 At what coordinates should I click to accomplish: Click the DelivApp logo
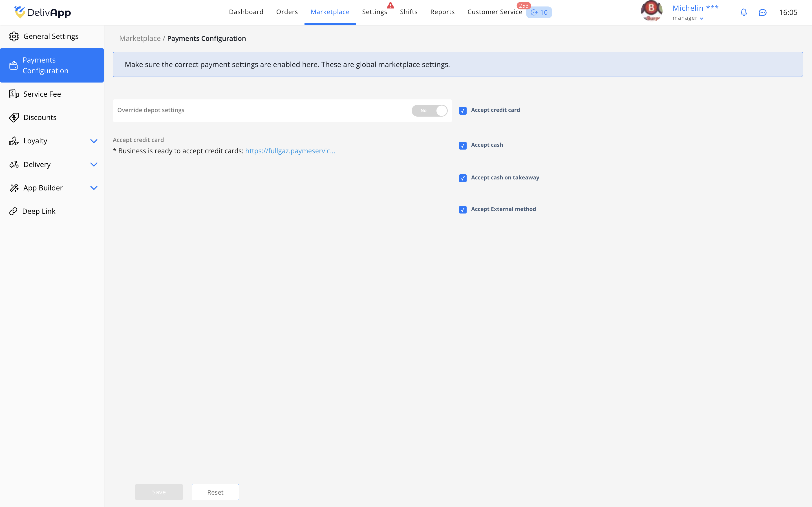(x=43, y=12)
